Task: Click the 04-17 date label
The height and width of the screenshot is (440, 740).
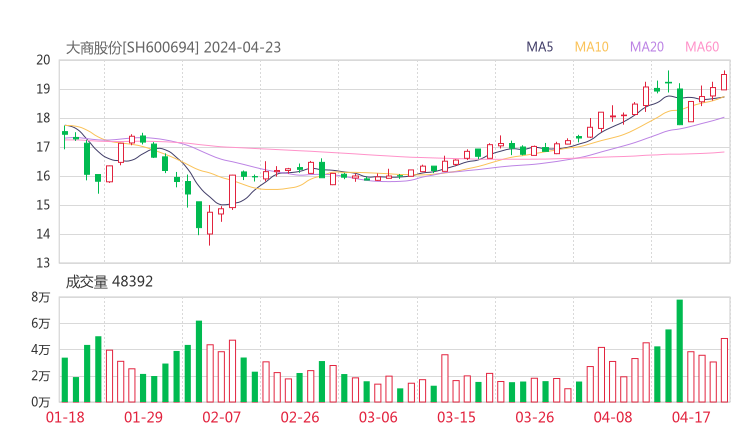Action: pos(691,417)
